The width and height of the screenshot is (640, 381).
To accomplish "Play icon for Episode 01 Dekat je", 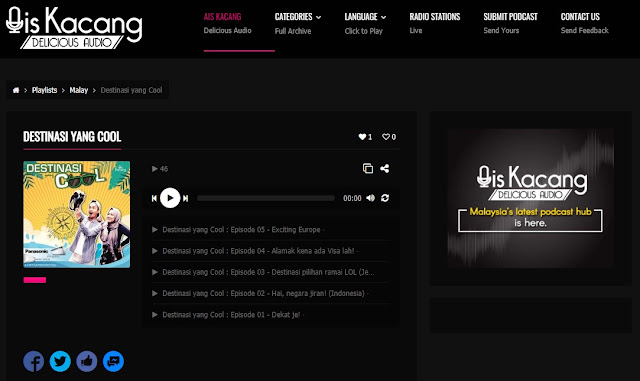I will pyautogui.click(x=155, y=314).
